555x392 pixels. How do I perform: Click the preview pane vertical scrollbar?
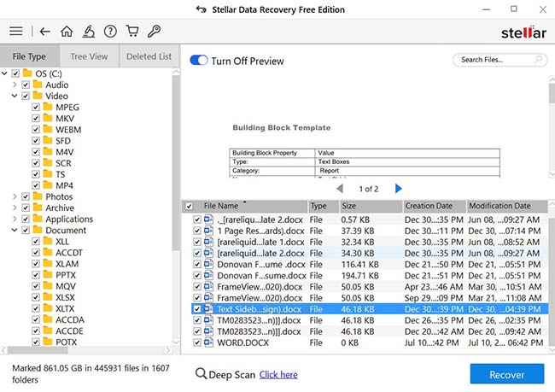[x=552, y=93]
